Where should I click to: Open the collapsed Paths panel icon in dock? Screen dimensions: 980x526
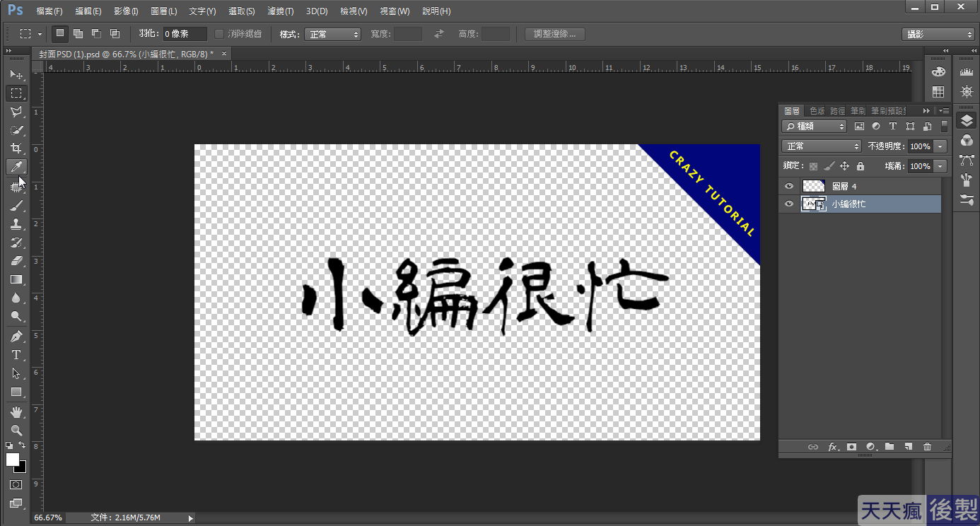[x=967, y=160]
